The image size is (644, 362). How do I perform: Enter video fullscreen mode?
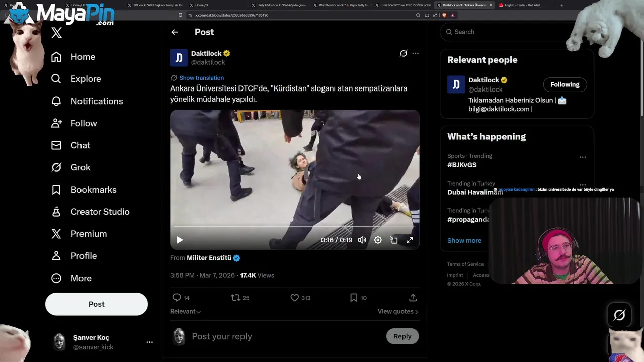(410, 240)
